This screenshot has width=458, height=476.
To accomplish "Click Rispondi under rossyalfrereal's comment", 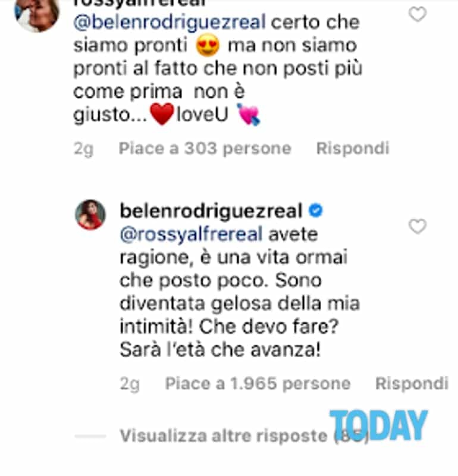I will [x=353, y=148].
